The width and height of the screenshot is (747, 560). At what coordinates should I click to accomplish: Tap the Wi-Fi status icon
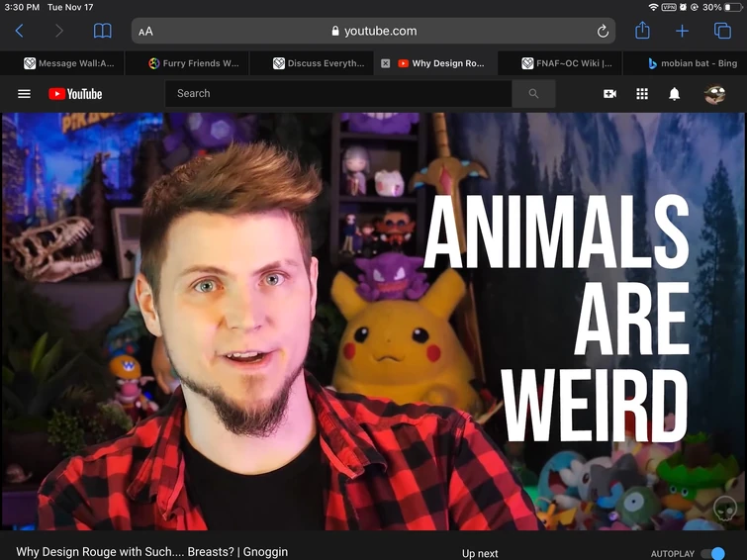tap(653, 7)
